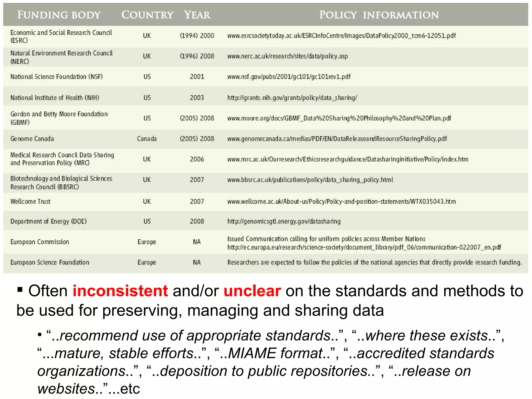Click the Country column header
532x399 pixels.
point(147,15)
